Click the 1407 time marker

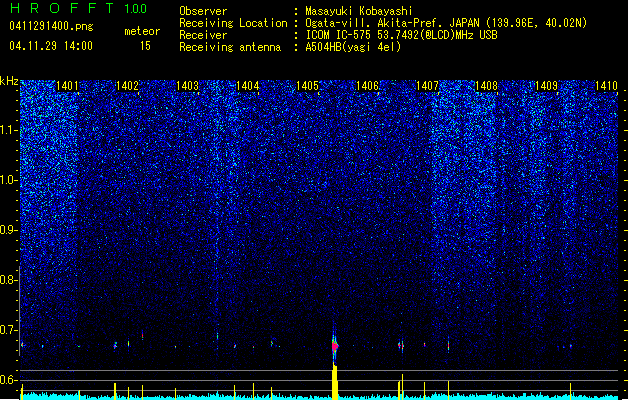point(427,86)
